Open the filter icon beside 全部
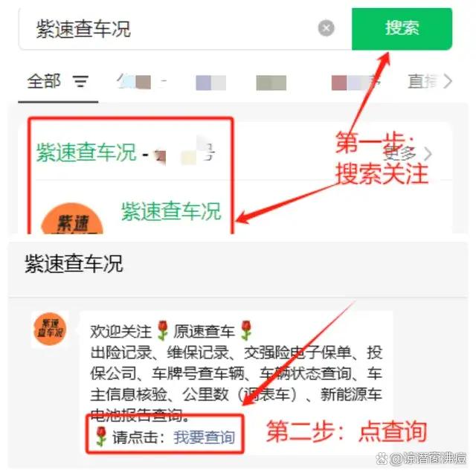 [80, 81]
